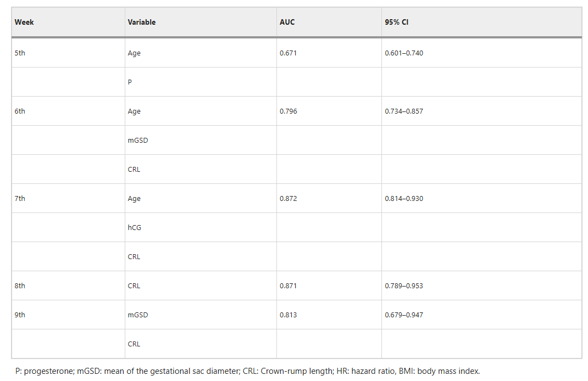588x381 pixels.
Task: Click the AUC value 0.871
Action: point(288,285)
